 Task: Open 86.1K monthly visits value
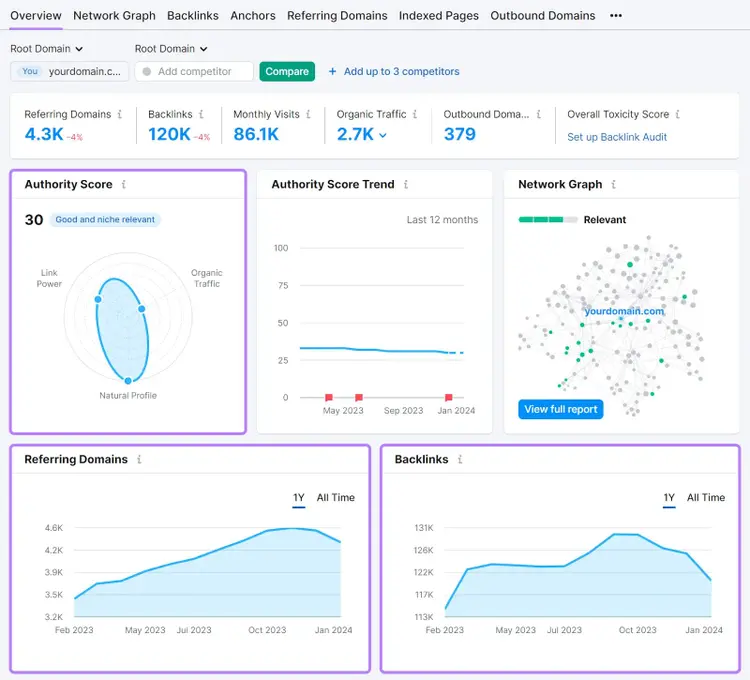[256, 134]
